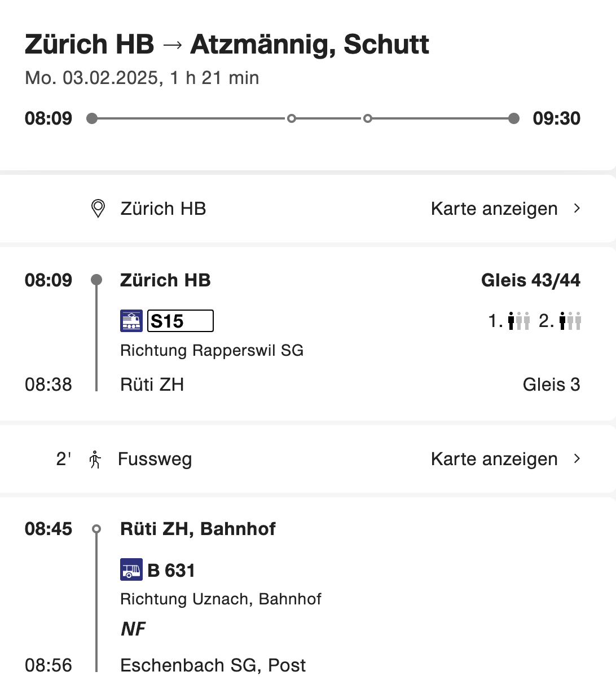This screenshot has height=698, width=616.
Task: Click the Zürich HB departure station name
Action: pos(165,280)
